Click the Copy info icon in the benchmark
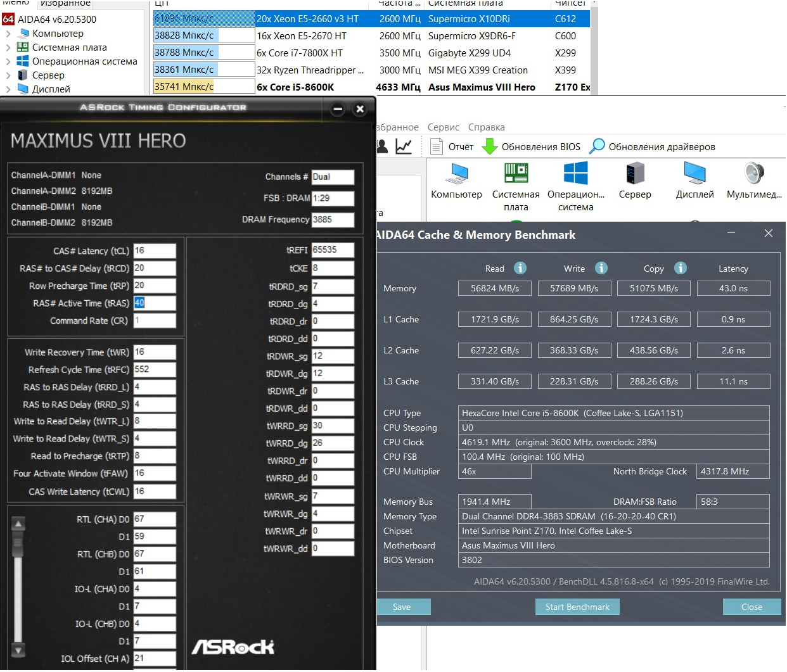Viewport: 787px width, 672px height. (x=681, y=268)
